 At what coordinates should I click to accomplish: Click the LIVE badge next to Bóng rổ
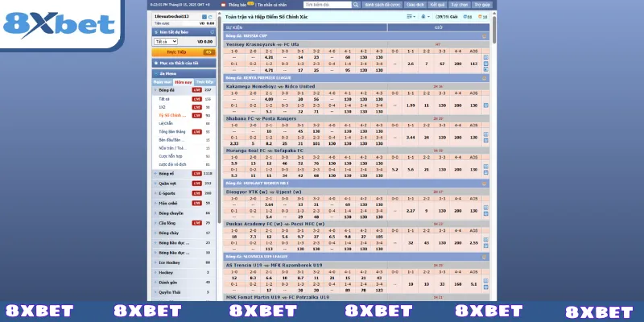(x=196, y=173)
